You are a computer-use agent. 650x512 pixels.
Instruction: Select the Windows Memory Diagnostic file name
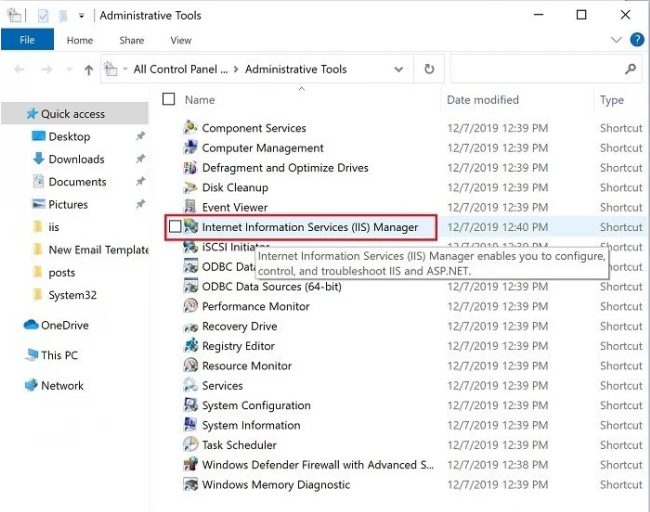point(276,485)
